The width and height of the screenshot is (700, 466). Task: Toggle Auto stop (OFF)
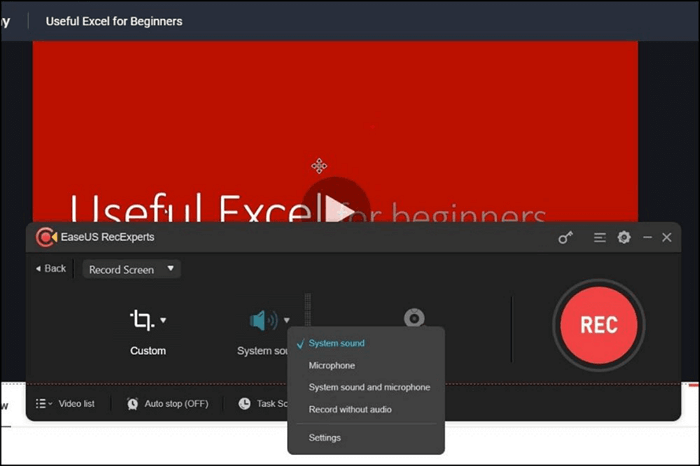176,404
